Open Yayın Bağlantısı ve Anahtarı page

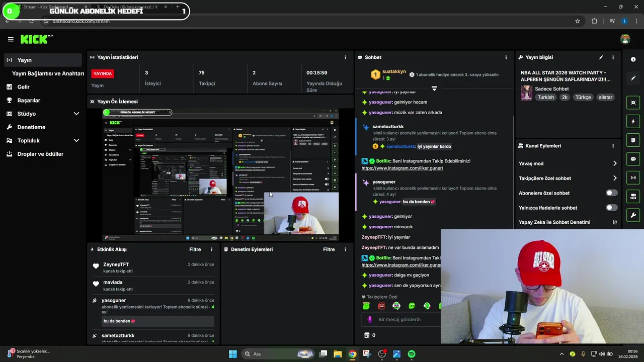[48, 73]
